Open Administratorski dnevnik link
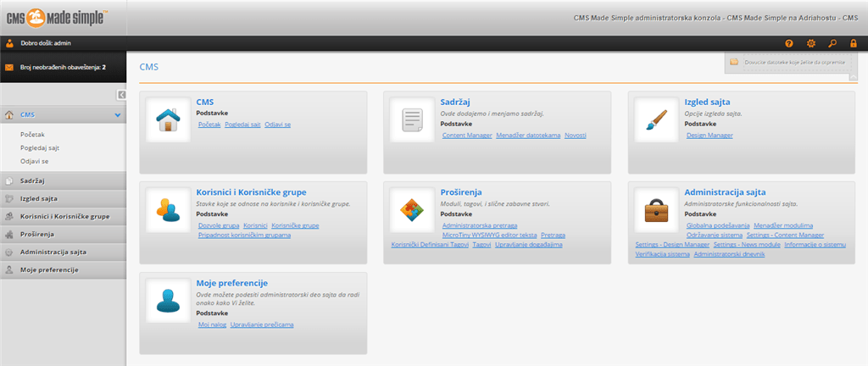 729,254
